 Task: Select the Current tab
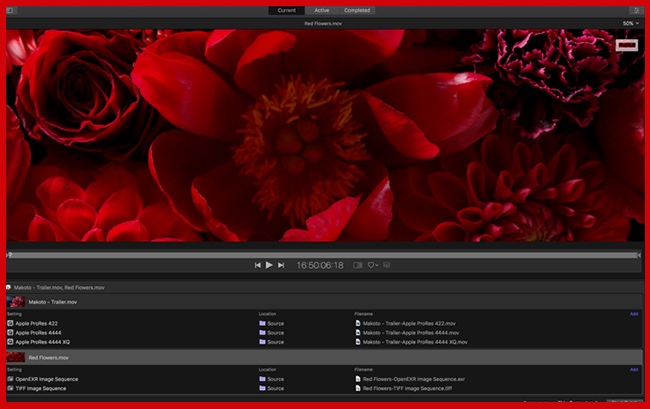pyautogui.click(x=287, y=10)
